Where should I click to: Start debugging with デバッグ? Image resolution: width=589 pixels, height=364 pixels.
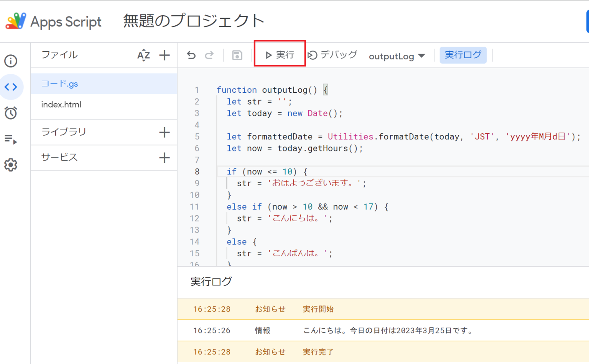(x=332, y=54)
